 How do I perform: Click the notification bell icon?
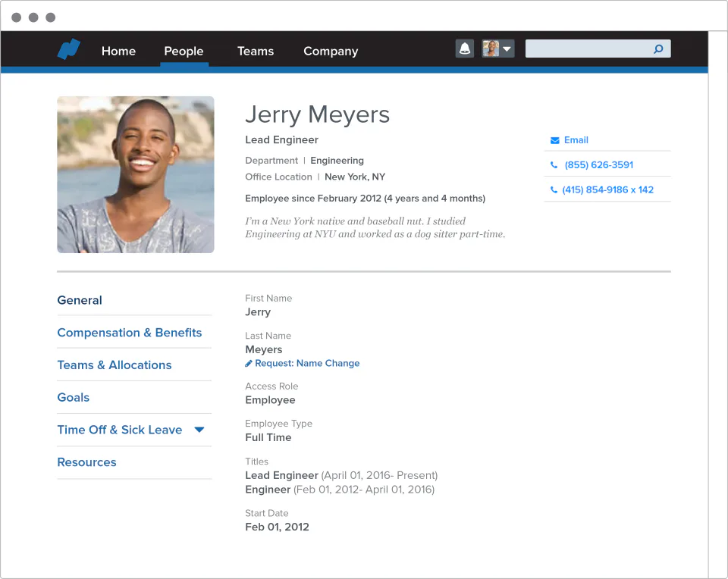[x=464, y=48]
